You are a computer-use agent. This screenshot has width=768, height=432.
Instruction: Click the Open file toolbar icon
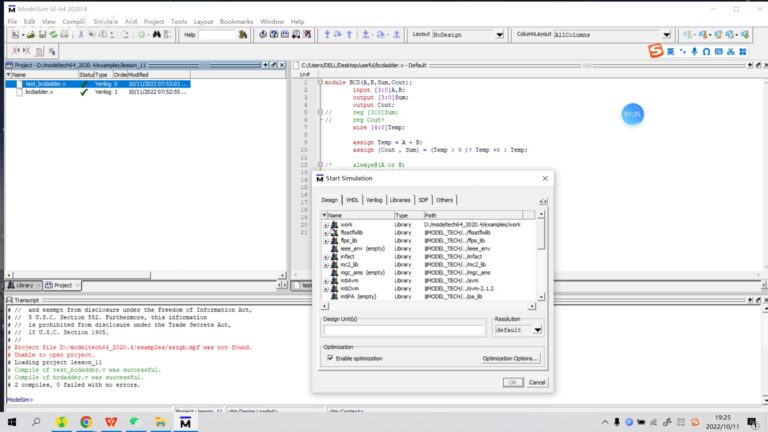(x=31, y=35)
